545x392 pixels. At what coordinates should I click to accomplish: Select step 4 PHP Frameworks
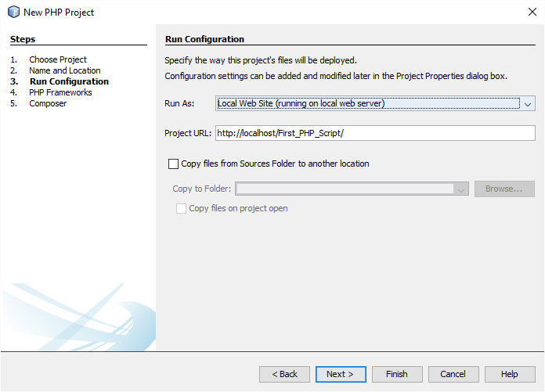click(60, 92)
